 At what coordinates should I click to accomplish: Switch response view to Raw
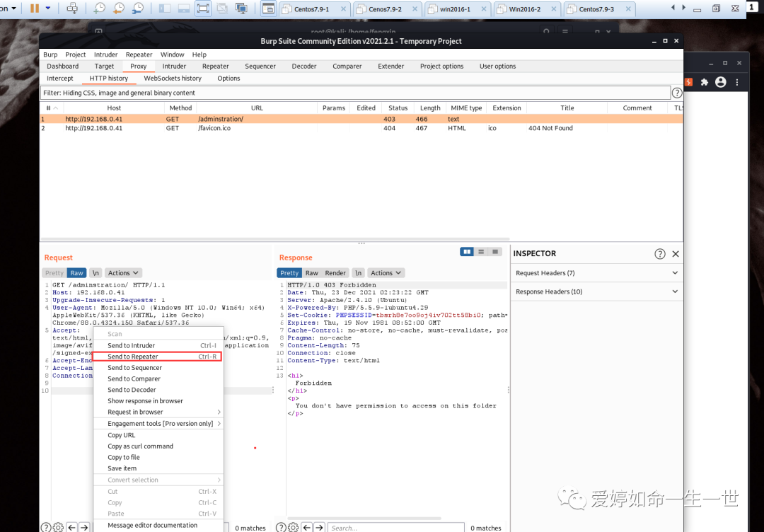click(x=312, y=273)
